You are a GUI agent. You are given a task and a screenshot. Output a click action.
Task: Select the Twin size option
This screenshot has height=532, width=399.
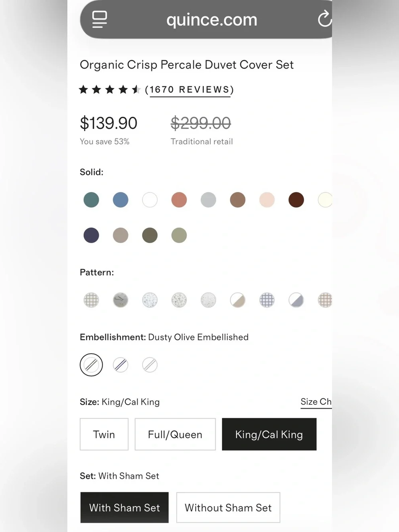[x=104, y=434]
